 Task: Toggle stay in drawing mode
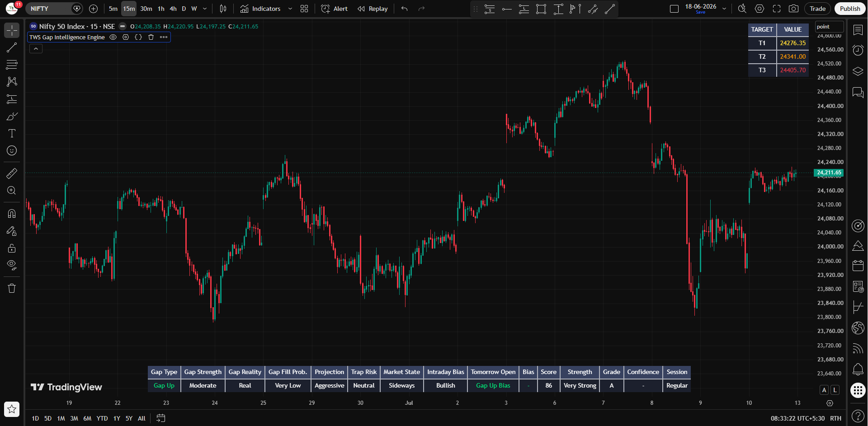12,231
